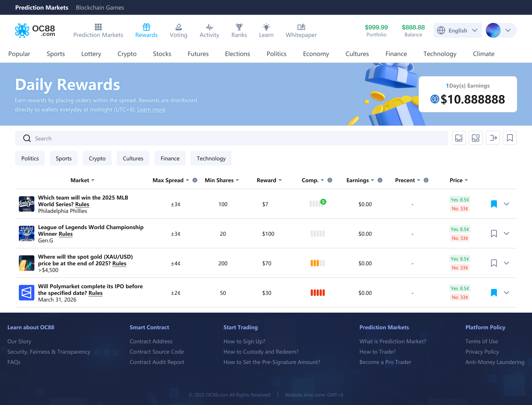
Task: Click the export arrow icon beside search
Action: (x=493, y=138)
